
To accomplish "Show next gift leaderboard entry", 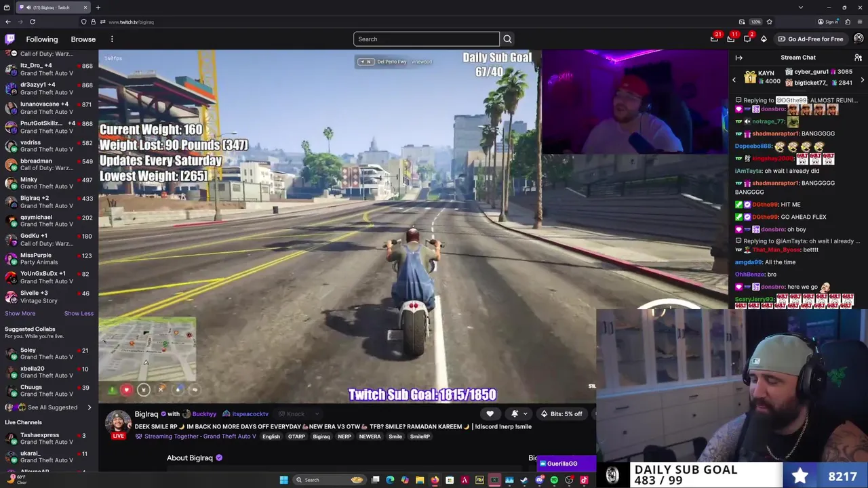I will (x=863, y=80).
